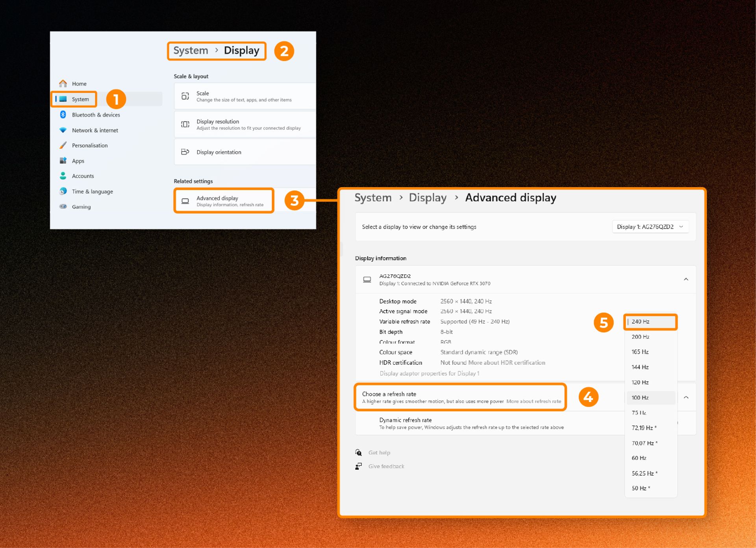Collapse the Choose a refresh rate chevron

point(686,397)
